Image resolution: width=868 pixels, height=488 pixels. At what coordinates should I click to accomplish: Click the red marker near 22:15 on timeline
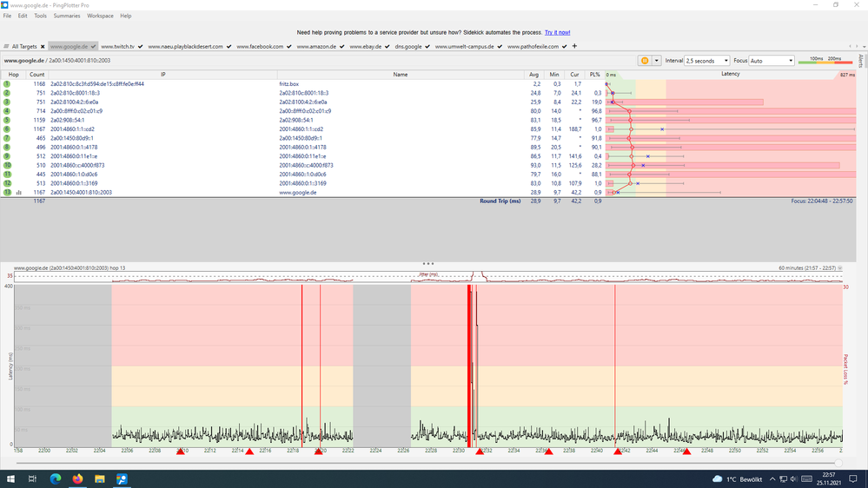pyautogui.click(x=249, y=452)
